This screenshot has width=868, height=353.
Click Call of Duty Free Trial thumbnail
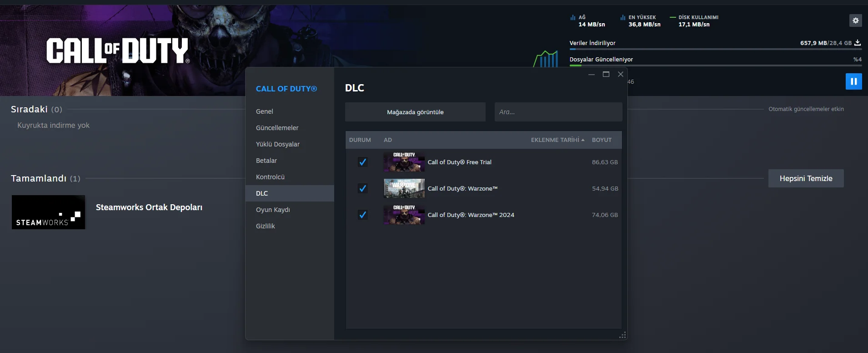[404, 162]
